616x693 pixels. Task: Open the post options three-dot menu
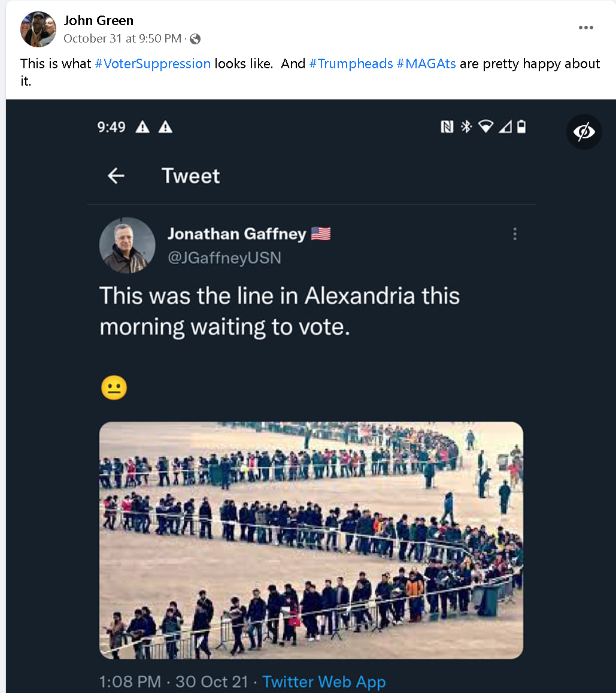click(585, 28)
